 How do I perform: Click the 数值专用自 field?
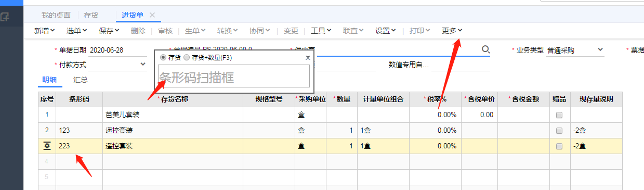tap(461, 65)
